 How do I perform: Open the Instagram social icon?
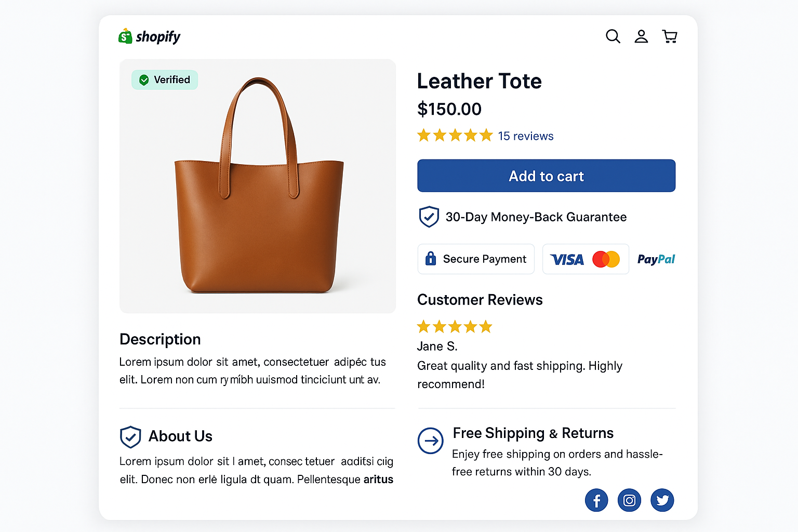[629, 500]
